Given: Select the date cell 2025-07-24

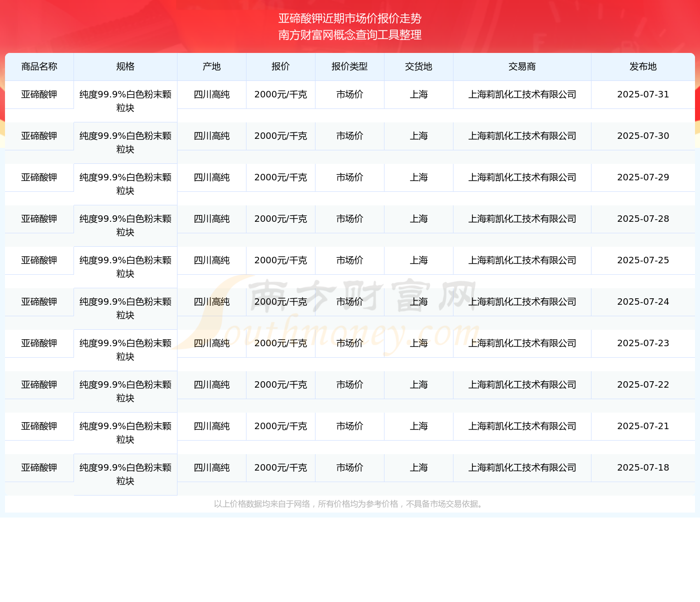Looking at the screenshot, I should tap(643, 302).
